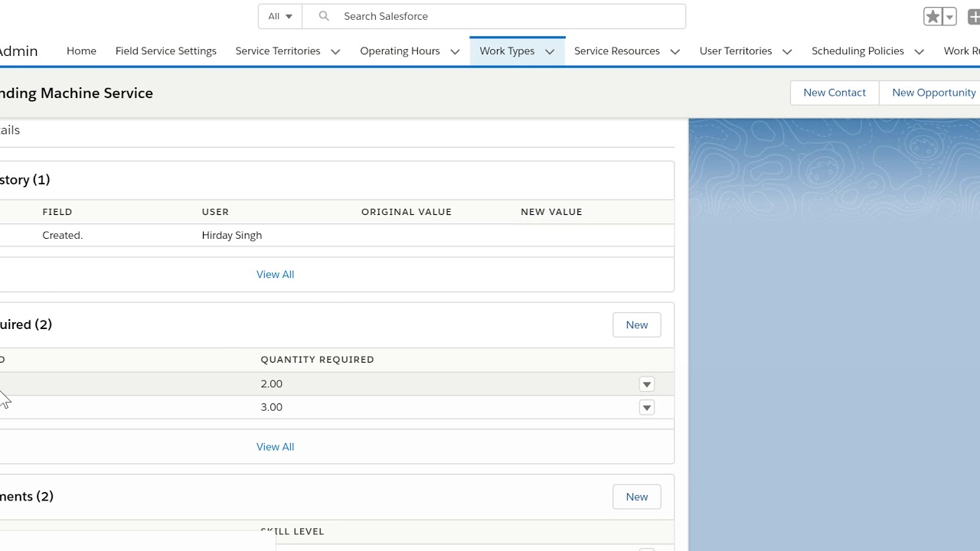Select the Work Types tab
Image resolution: width=980 pixels, height=551 pixels.
(x=507, y=51)
